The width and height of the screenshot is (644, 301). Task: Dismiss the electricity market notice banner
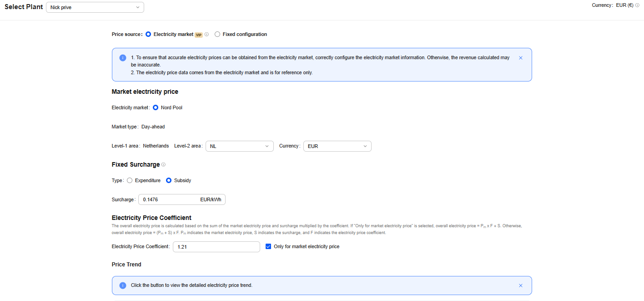(520, 57)
